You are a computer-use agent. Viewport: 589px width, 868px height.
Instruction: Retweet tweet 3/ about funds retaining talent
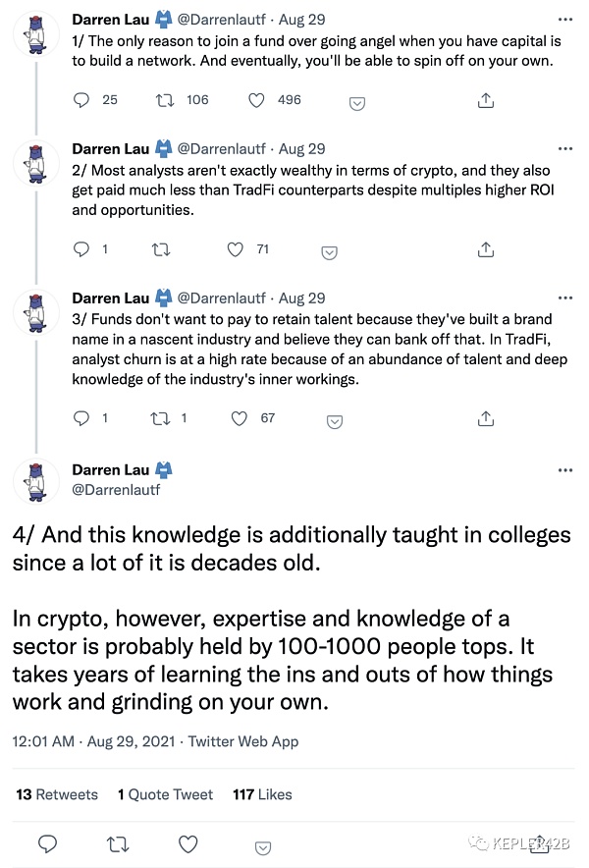coord(157,419)
